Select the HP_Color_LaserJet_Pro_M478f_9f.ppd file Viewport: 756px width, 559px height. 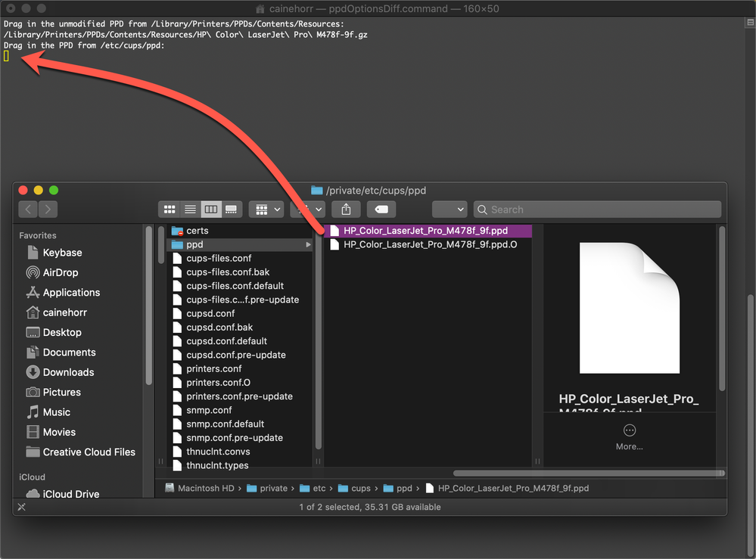tap(428, 231)
